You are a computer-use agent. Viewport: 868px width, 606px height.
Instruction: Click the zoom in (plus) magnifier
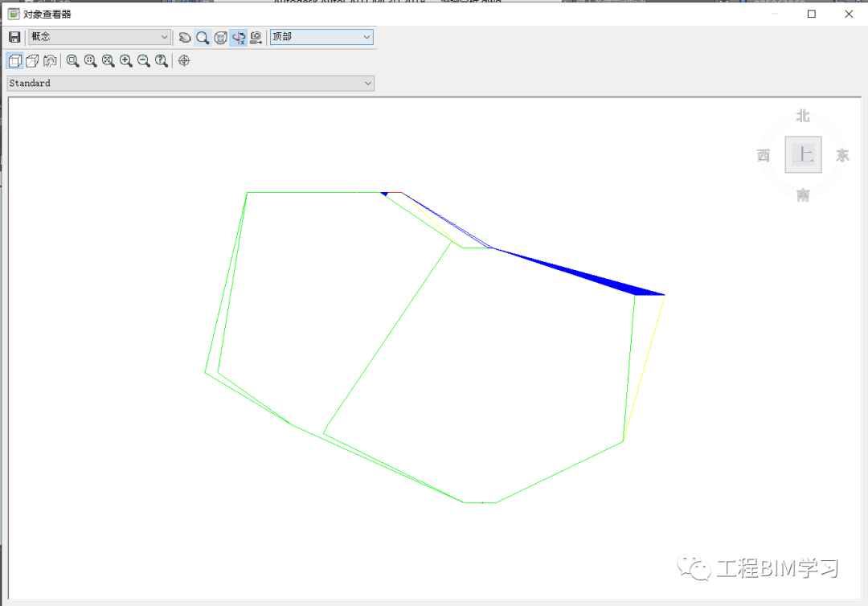[125, 61]
